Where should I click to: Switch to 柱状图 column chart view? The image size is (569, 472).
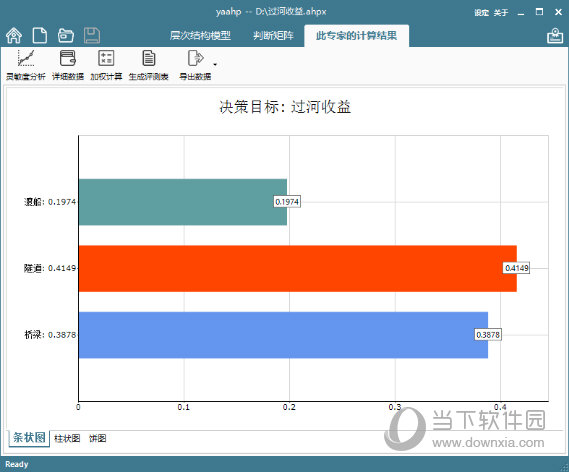[67, 438]
